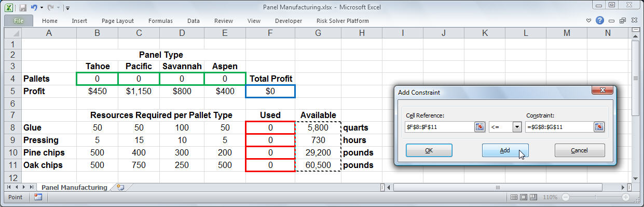Click the zoom slider in status bar
The height and width of the screenshot is (207, 644).
pos(596,198)
